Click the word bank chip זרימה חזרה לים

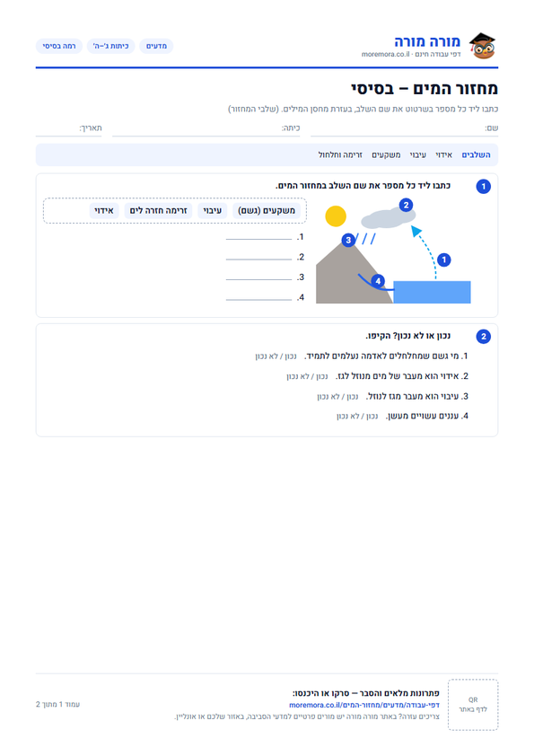click(x=158, y=211)
